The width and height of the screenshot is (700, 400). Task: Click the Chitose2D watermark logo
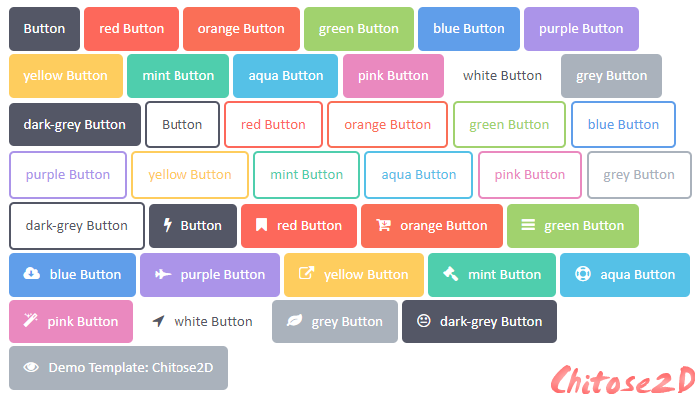pyautogui.click(x=623, y=380)
